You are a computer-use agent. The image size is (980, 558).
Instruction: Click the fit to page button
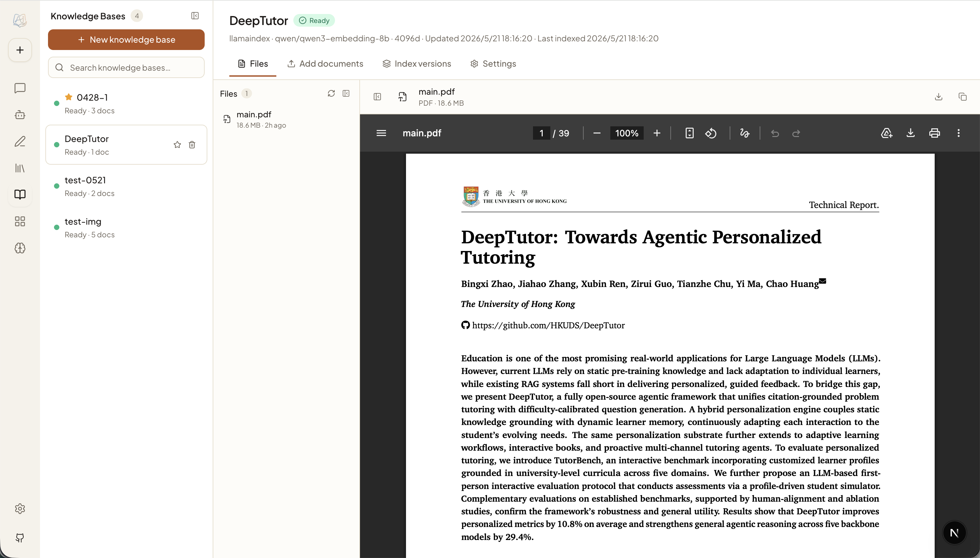pyautogui.click(x=690, y=133)
